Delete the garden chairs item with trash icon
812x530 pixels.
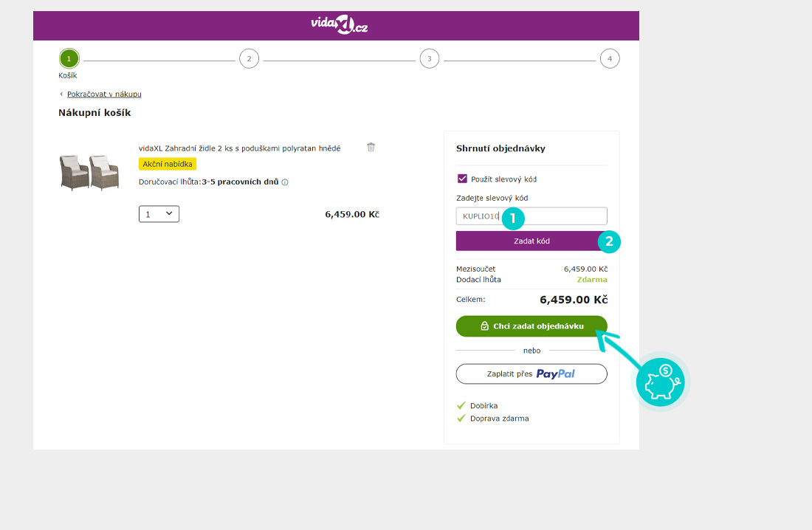coord(371,147)
